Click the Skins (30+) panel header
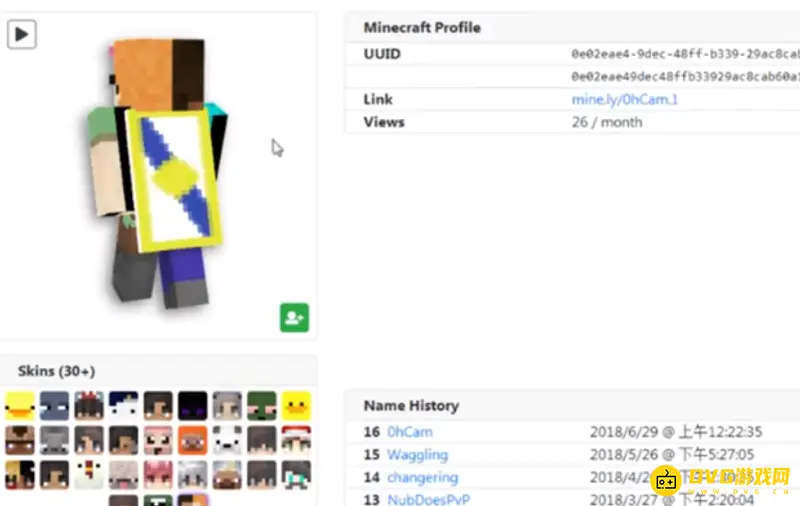 coord(57,371)
